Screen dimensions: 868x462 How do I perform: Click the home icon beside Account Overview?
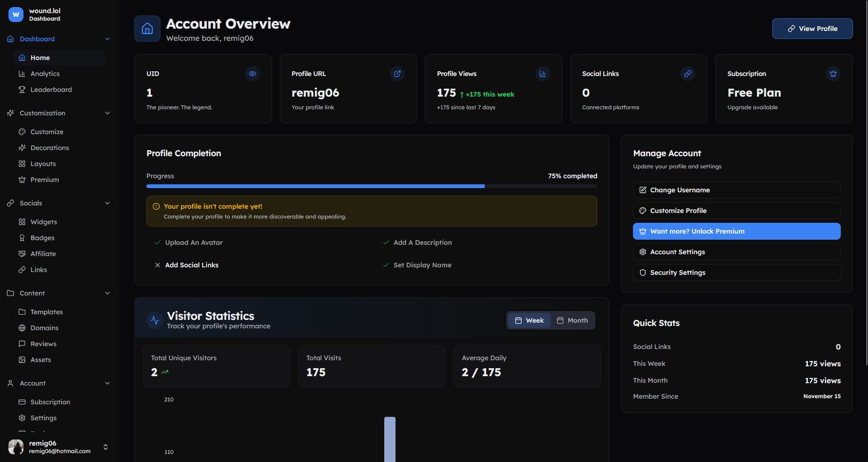147,29
